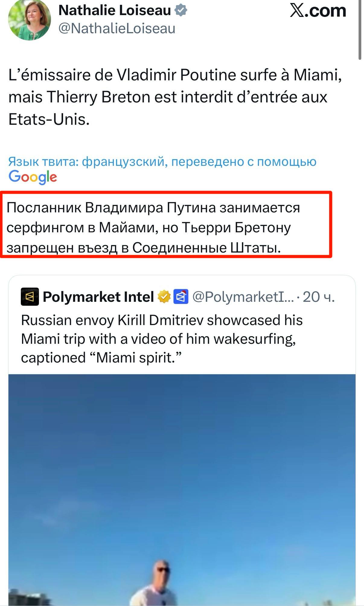Open Nathalie Loiseau's profile photo
This screenshot has width=364, height=606.
pyautogui.click(x=29, y=20)
